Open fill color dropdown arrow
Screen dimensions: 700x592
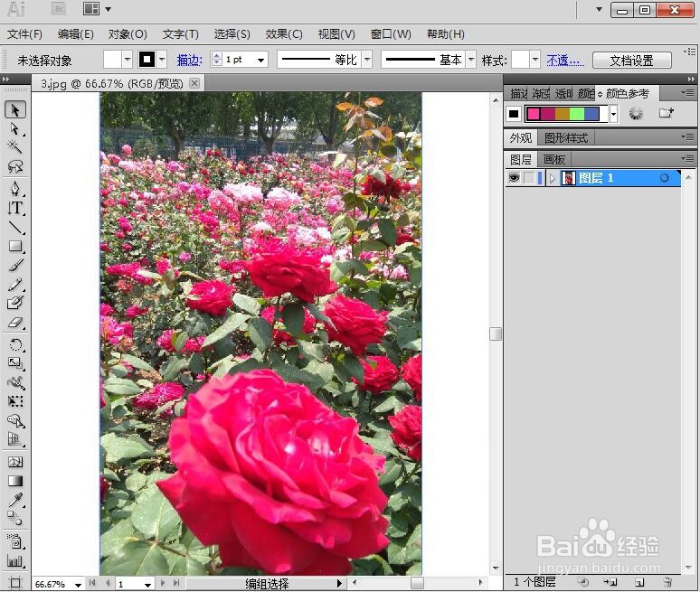[x=128, y=60]
